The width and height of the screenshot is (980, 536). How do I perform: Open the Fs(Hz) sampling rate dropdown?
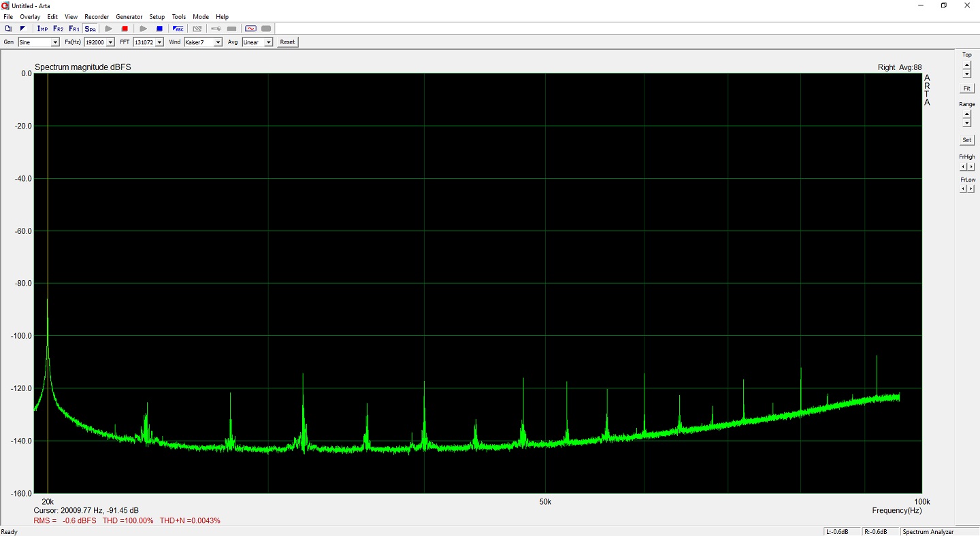click(110, 42)
